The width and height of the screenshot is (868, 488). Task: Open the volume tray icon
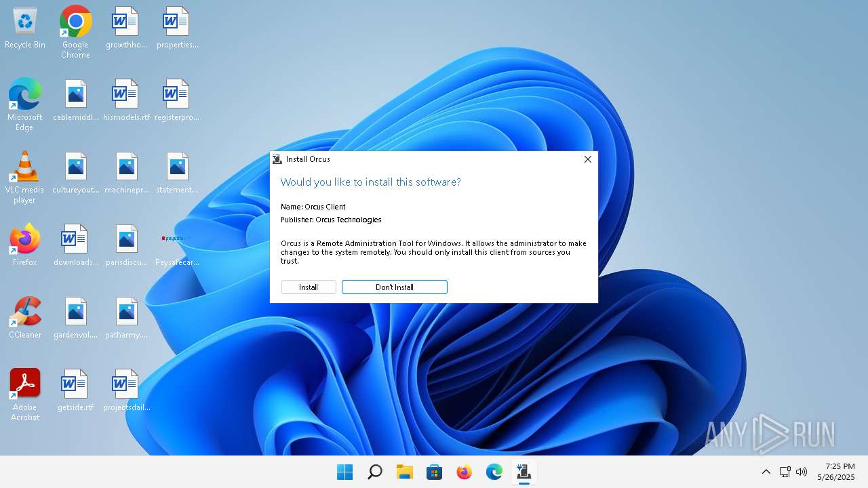coord(802,472)
